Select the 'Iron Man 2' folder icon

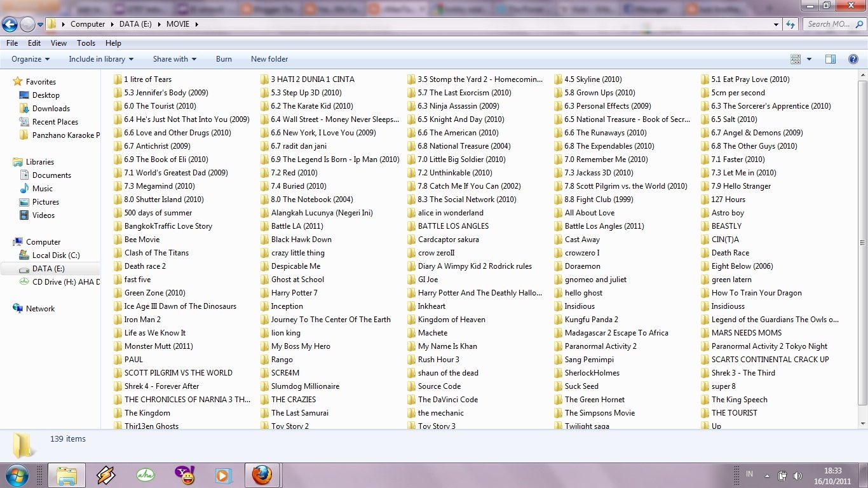(118, 320)
